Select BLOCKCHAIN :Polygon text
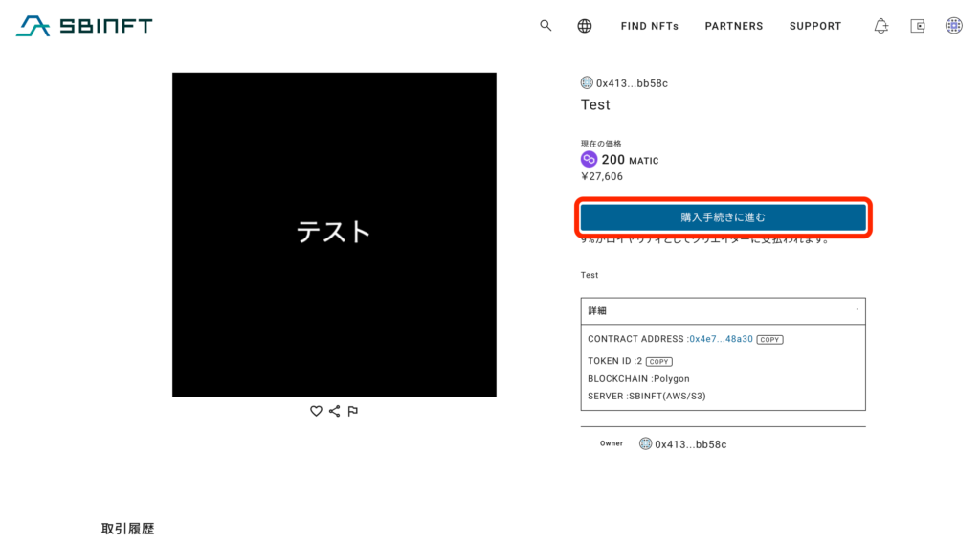 (x=638, y=379)
